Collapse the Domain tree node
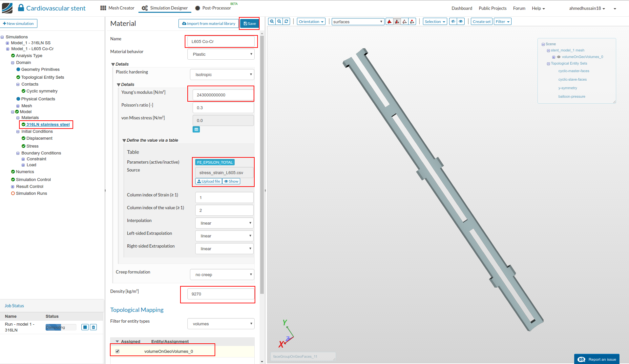The image size is (629, 364). tap(13, 63)
